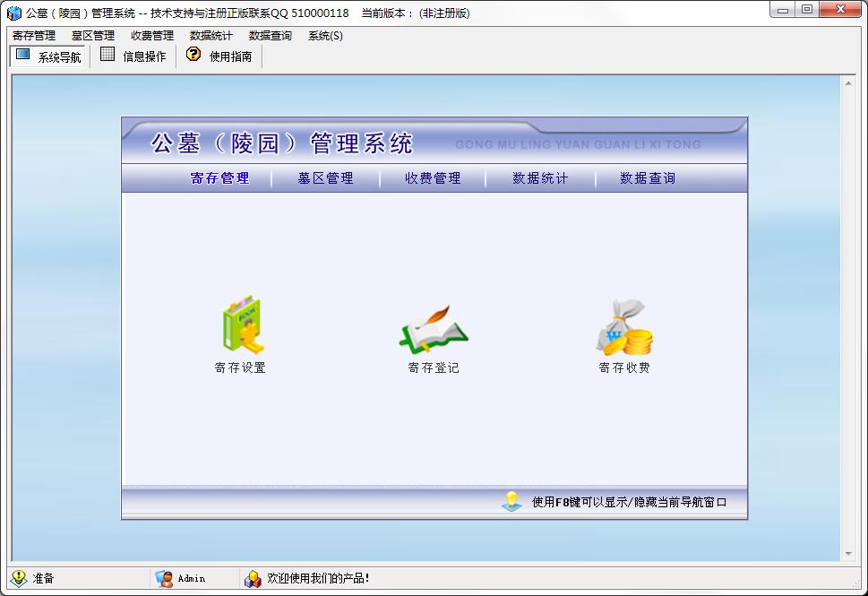Image resolution: width=868 pixels, height=596 pixels.
Task: Switch to 寄存管理 navigation tab
Action: (x=219, y=177)
